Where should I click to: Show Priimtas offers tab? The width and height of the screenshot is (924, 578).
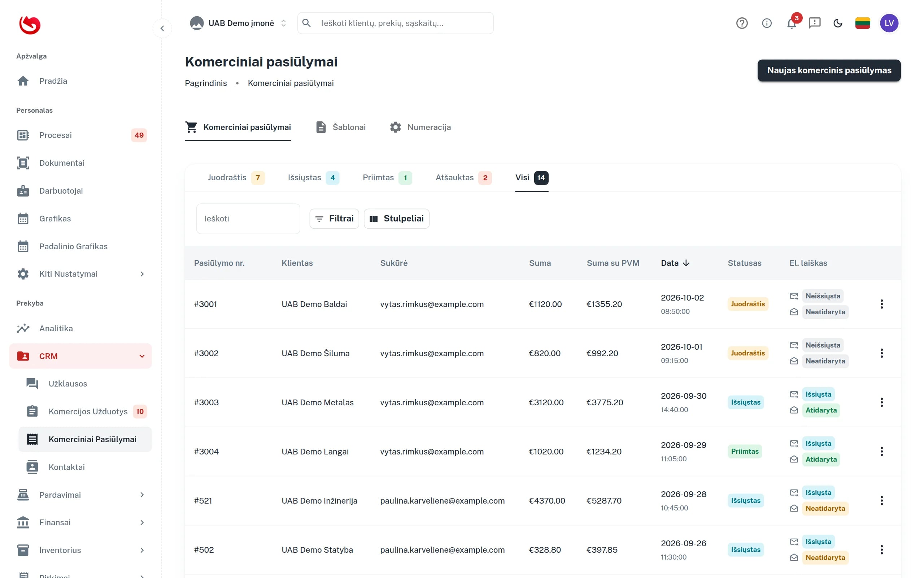(x=387, y=178)
